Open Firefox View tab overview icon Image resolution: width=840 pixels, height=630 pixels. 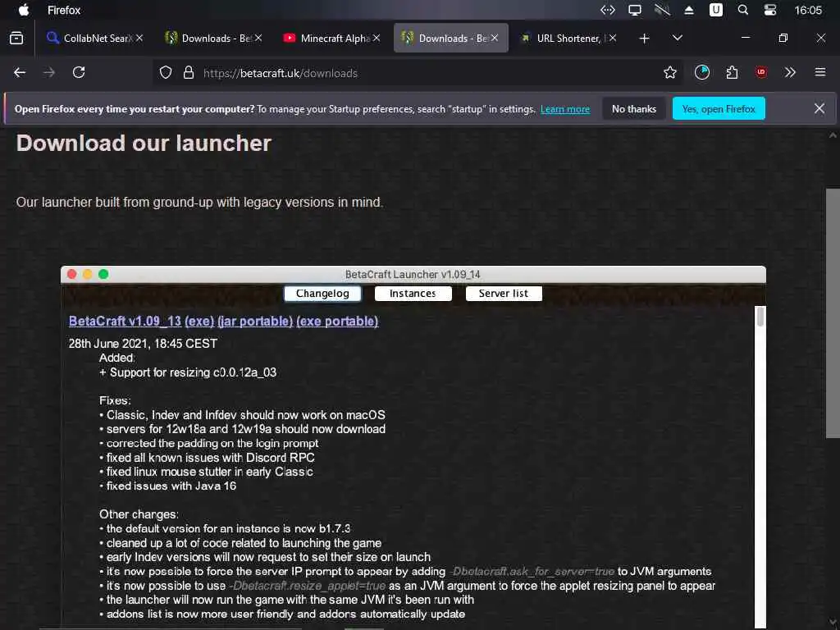click(16, 38)
